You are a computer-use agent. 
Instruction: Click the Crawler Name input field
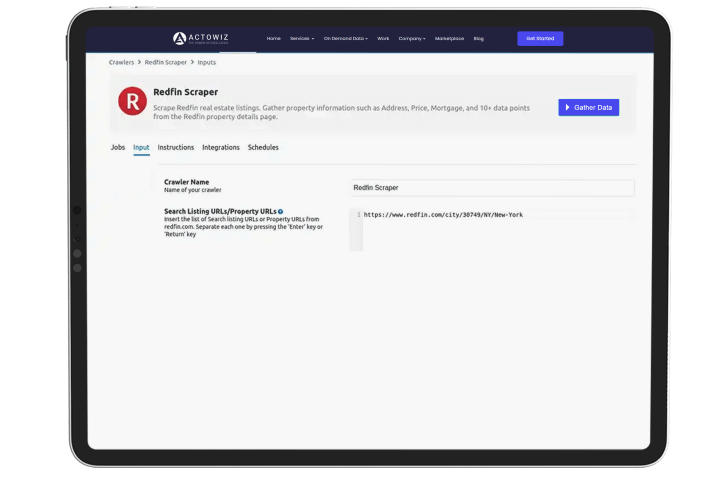tap(492, 188)
